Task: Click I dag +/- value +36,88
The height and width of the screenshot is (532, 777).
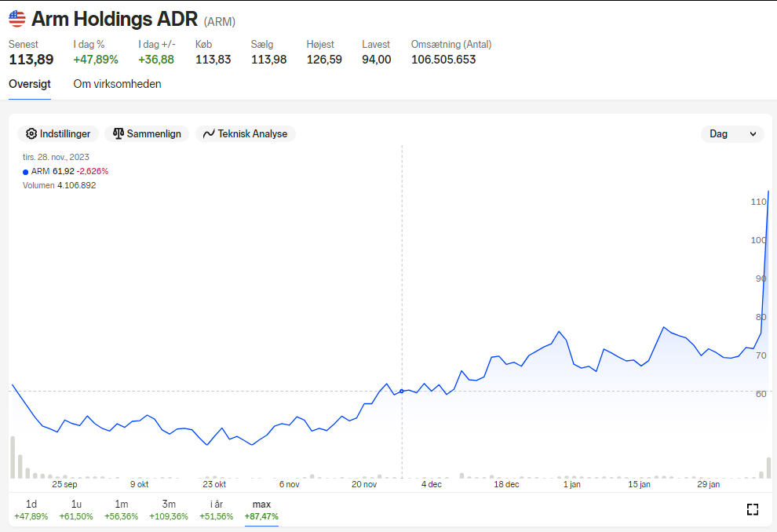Action: point(156,60)
